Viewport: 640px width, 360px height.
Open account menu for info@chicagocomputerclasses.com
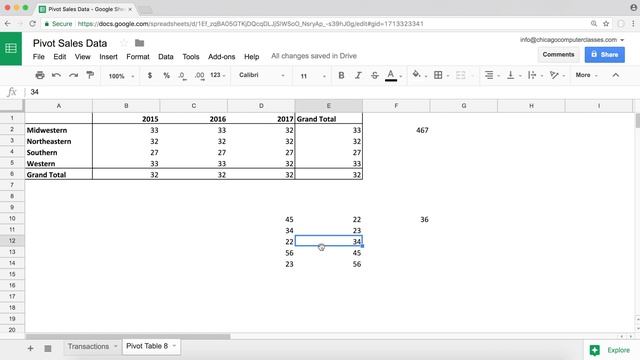(571, 40)
